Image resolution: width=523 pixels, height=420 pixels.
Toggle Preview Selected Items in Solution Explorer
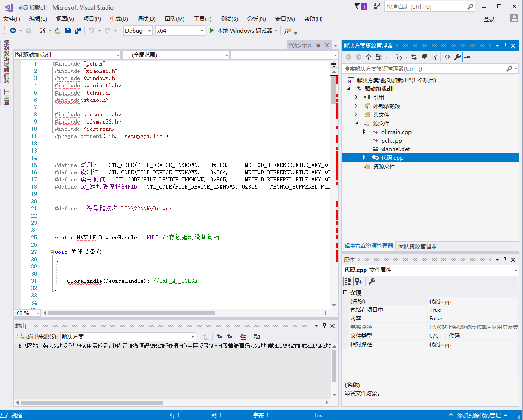pos(467,57)
